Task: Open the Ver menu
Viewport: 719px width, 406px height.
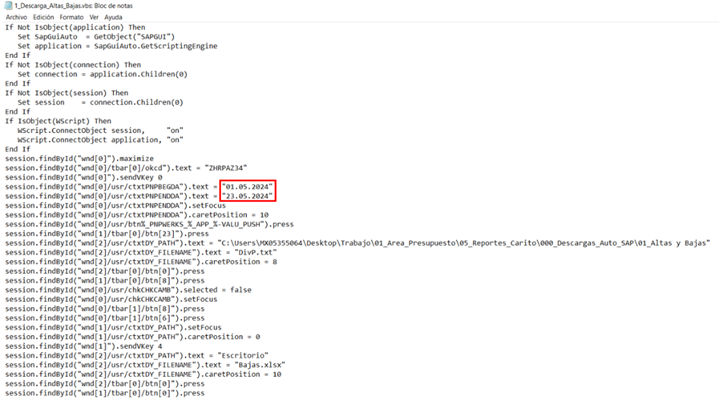Action: 93,18
